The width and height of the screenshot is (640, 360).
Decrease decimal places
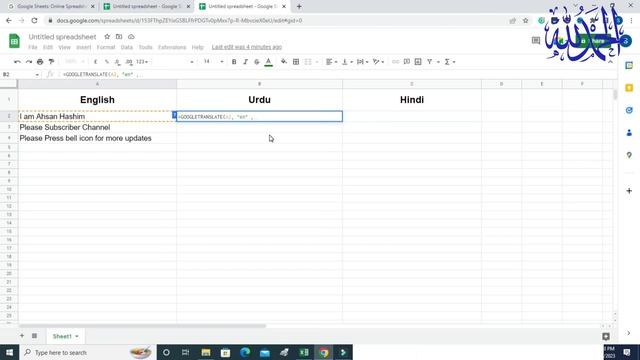118,62
